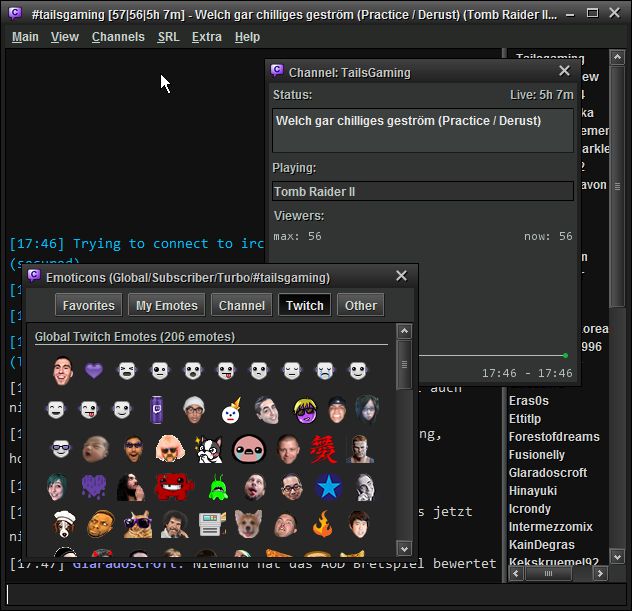Click the Playing game field Tomb Raider II
The width and height of the screenshot is (632, 611).
[423, 191]
